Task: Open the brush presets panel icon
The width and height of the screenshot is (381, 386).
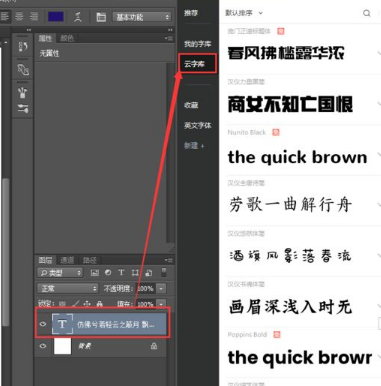Action: 23,92
